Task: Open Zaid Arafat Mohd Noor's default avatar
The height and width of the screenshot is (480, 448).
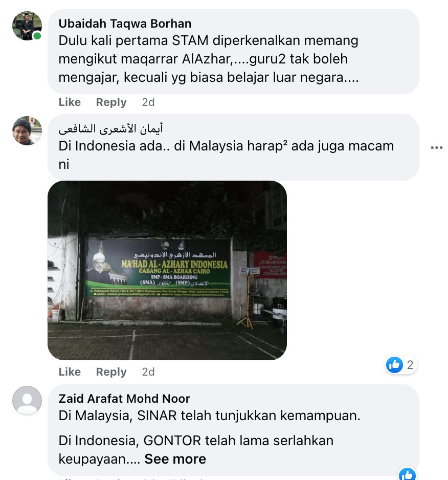Action: (27, 400)
